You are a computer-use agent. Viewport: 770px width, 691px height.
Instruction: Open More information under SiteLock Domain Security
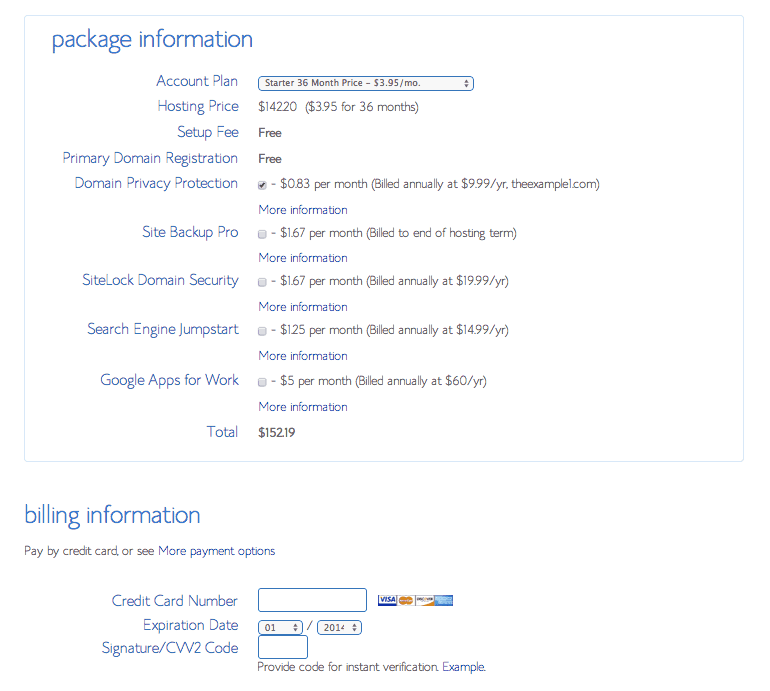[x=303, y=307]
